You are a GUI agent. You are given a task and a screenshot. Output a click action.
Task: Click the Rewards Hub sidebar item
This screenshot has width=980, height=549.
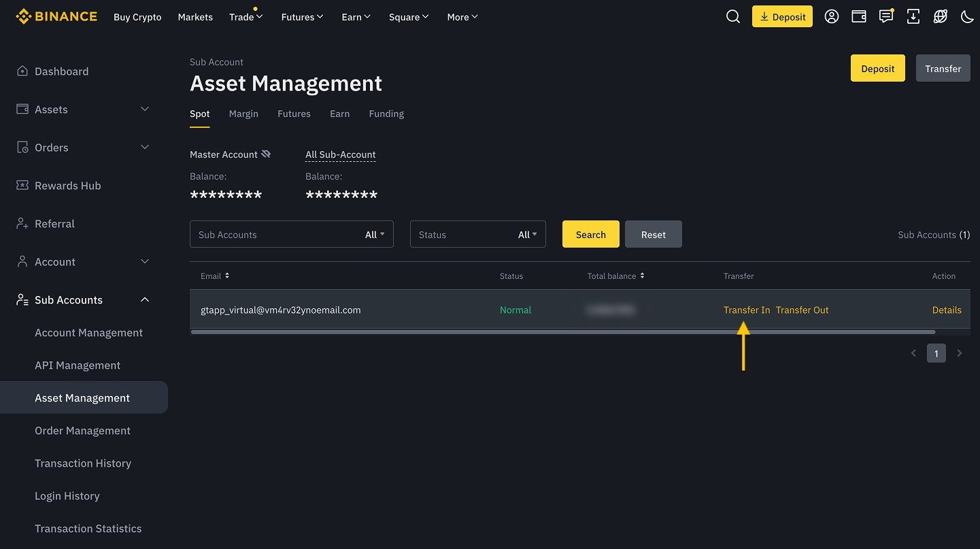pos(67,186)
